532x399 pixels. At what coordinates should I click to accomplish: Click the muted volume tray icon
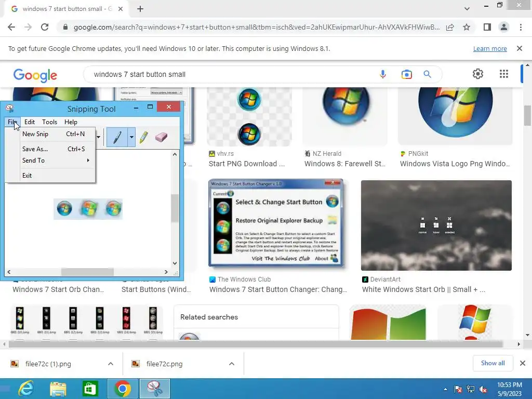click(x=483, y=389)
